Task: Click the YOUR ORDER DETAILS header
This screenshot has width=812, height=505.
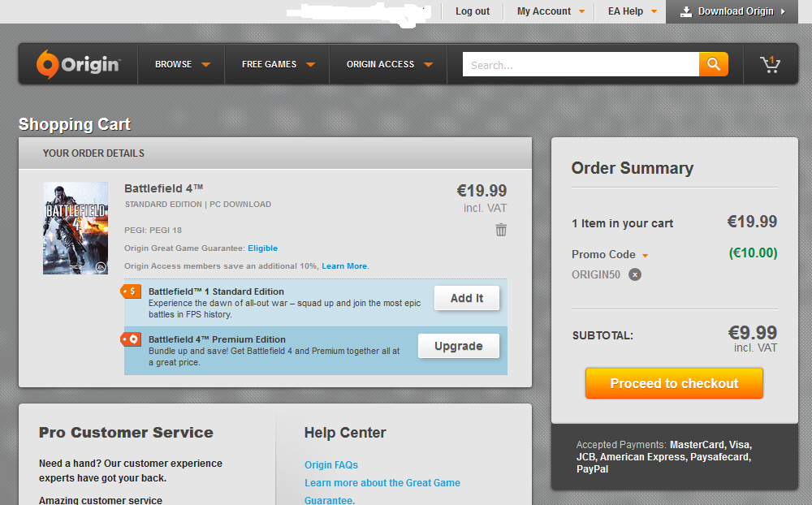Action: [93, 153]
